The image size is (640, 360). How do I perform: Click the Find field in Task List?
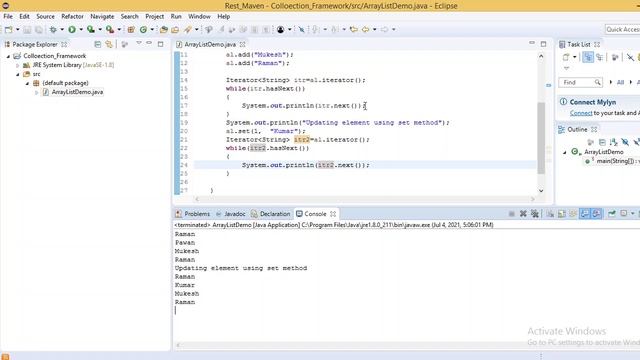(580, 82)
